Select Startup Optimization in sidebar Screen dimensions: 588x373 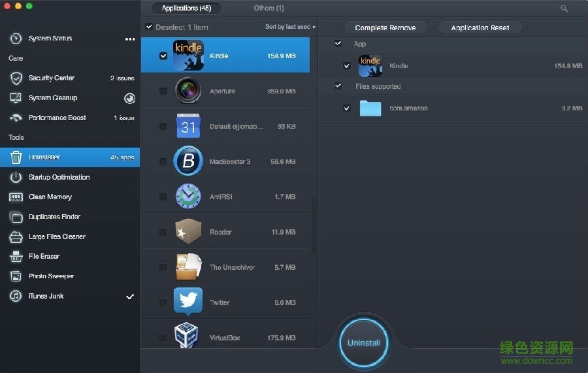(70, 177)
